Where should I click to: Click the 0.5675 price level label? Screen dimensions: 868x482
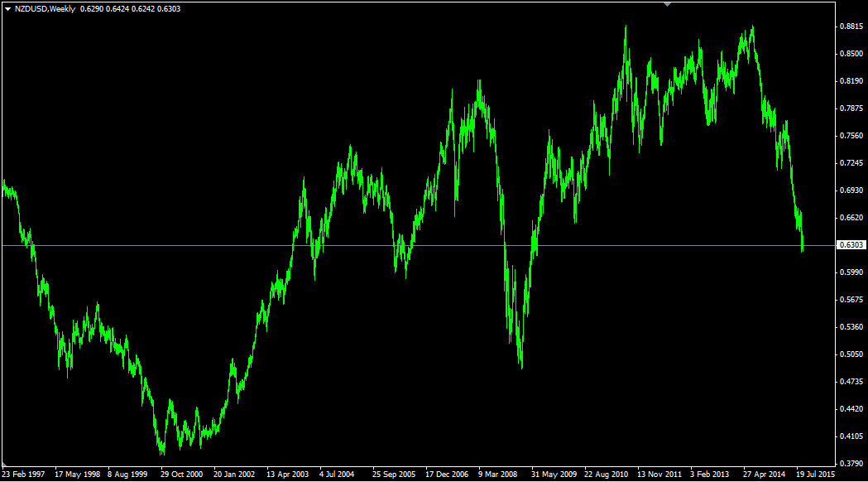pos(851,300)
